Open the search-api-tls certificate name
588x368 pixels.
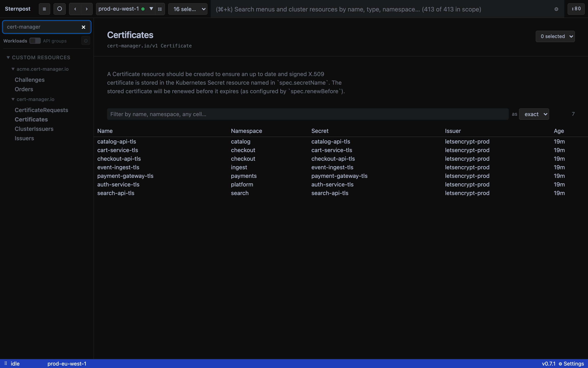116,193
